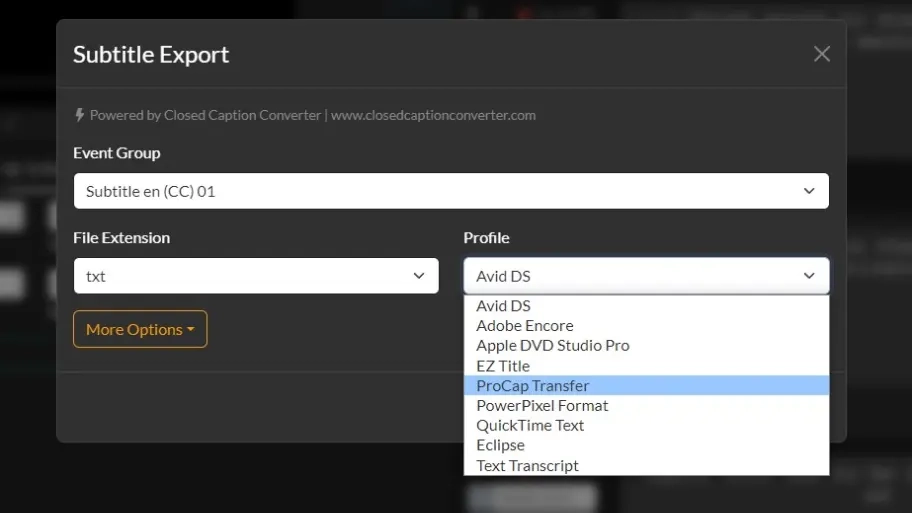Expand the Event Group dropdown
The image size is (912, 513).
[451, 191]
